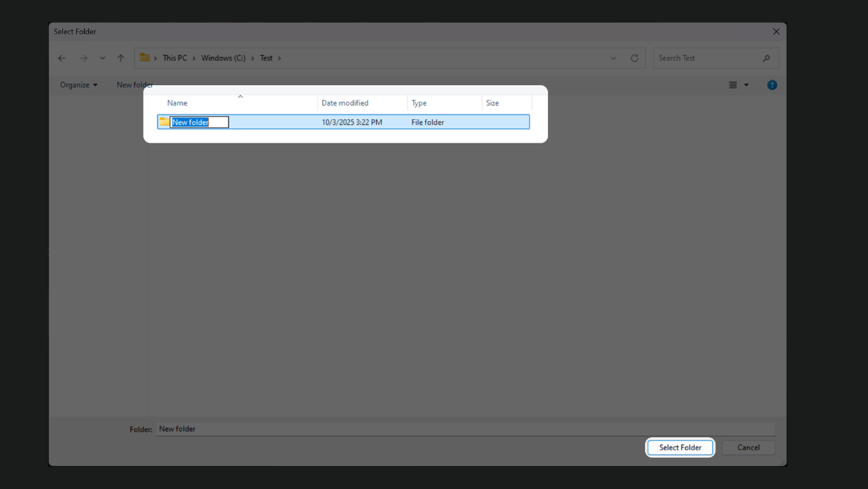Viewport: 868px width, 489px height.
Task: Click Windows (C:) in the breadcrumb path
Action: [223, 58]
